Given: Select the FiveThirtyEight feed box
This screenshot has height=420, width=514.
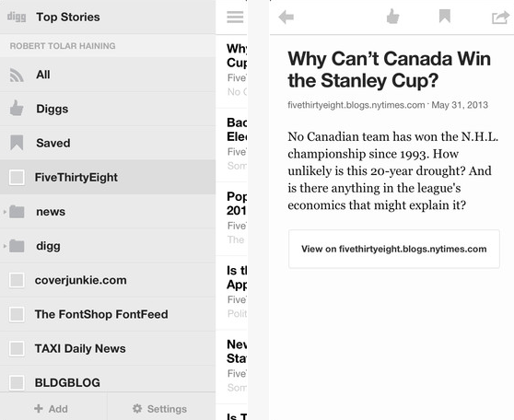Looking at the screenshot, I should point(17,178).
